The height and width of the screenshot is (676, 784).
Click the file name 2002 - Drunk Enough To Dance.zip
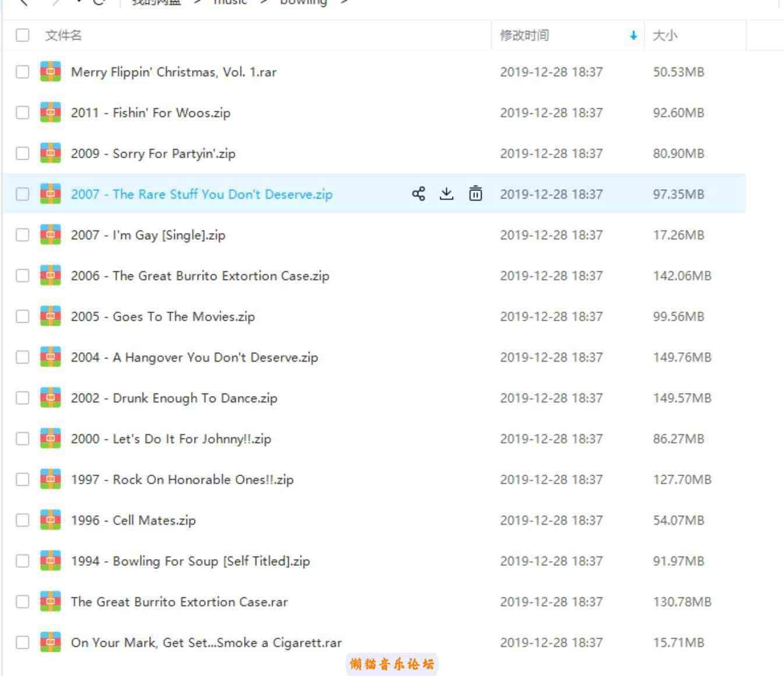point(174,398)
